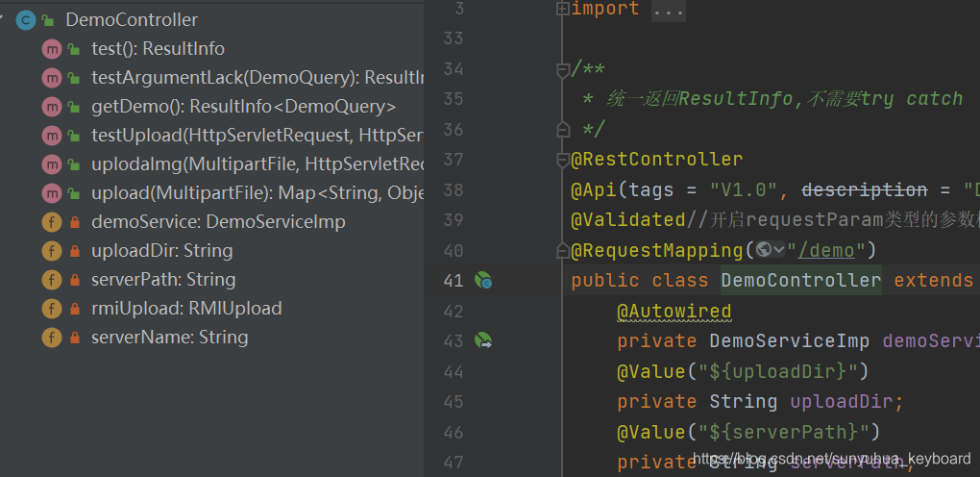Collapse the annotation block at @RestController
The width and height of the screenshot is (980, 477).
coord(562,161)
